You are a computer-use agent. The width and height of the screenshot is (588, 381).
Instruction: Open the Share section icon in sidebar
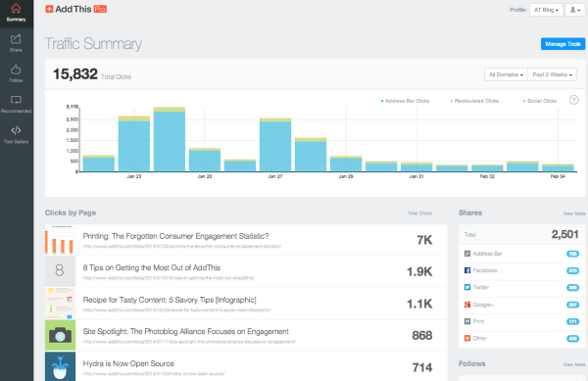pos(16,38)
